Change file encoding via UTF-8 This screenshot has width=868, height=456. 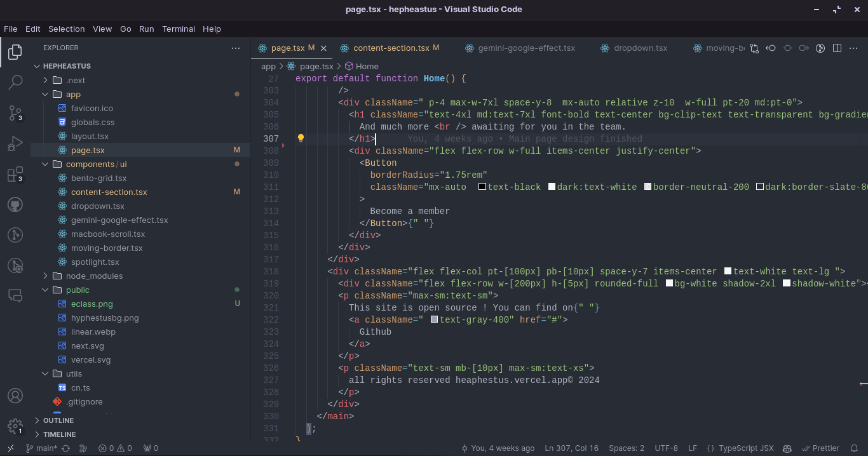tap(666, 448)
